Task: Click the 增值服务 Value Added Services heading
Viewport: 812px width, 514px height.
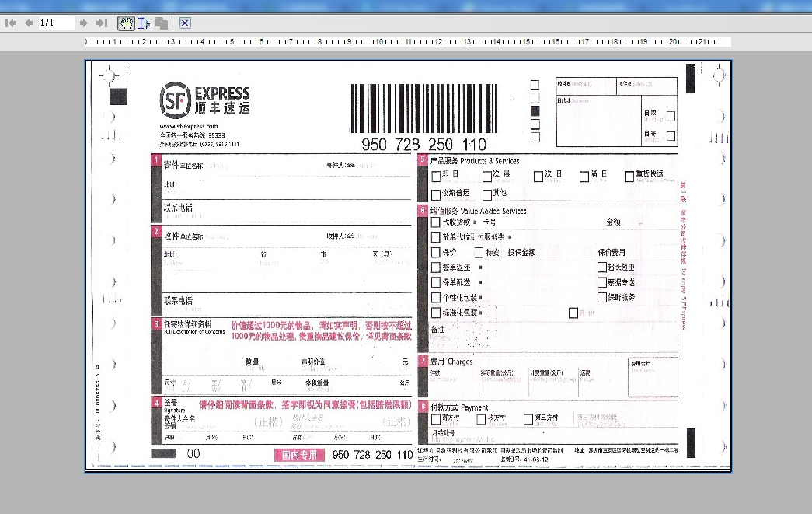Action: 478,211
